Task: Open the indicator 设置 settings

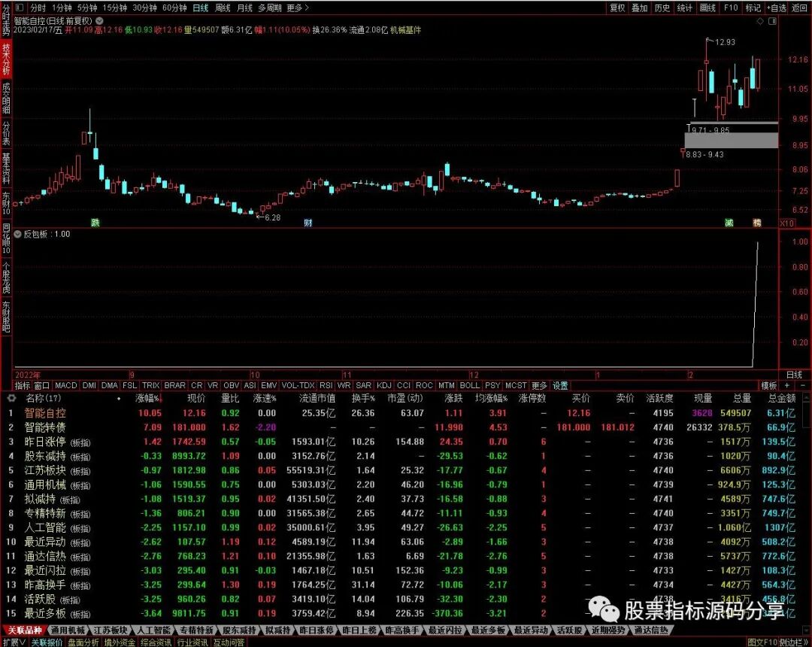Action: click(x=560, y=385)
